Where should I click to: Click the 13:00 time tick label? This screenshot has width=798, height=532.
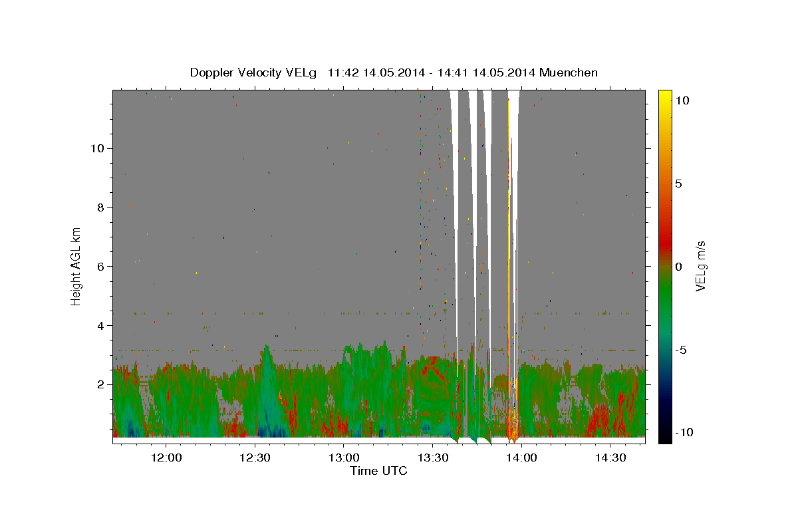pyautogui.click(x=344, y=458)
